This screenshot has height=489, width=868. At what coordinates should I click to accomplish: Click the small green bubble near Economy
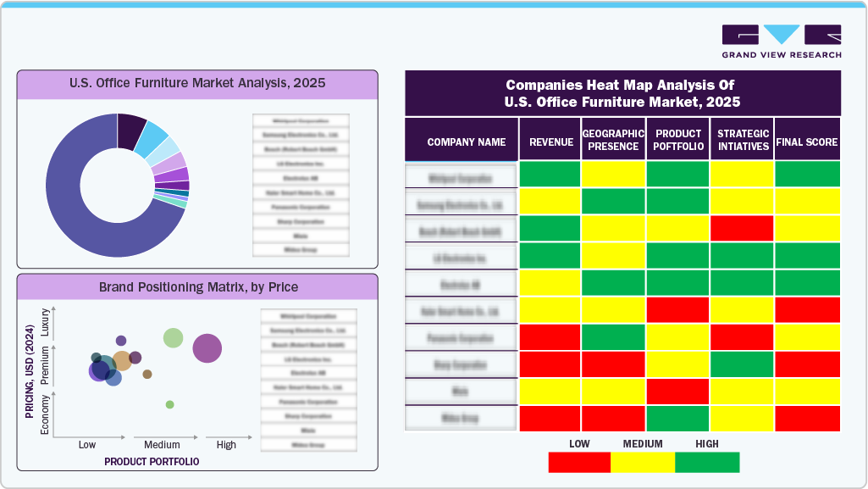[x=169, y=404]
